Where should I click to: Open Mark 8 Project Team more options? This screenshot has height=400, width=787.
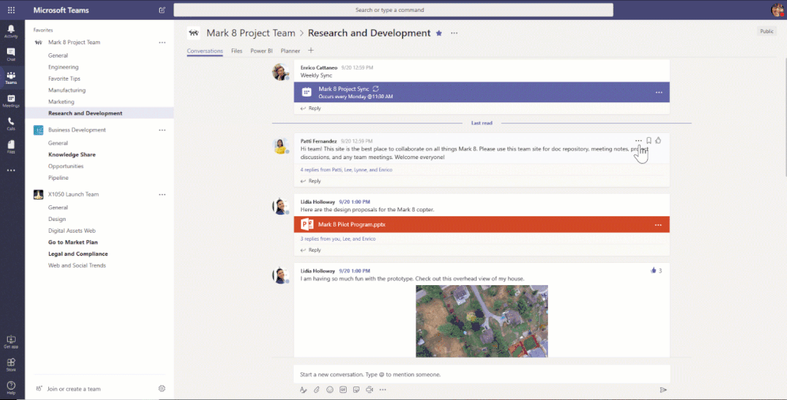click(162, 43)
